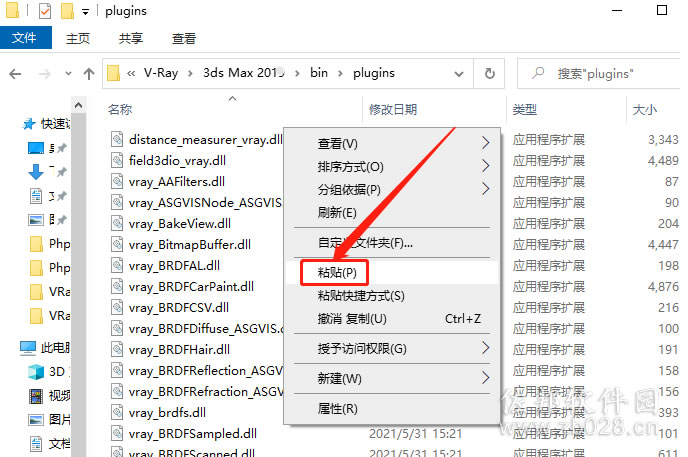Switch to the 查看 ribbon tab
This screenshot has width=688, height=457.
(183, 39)
